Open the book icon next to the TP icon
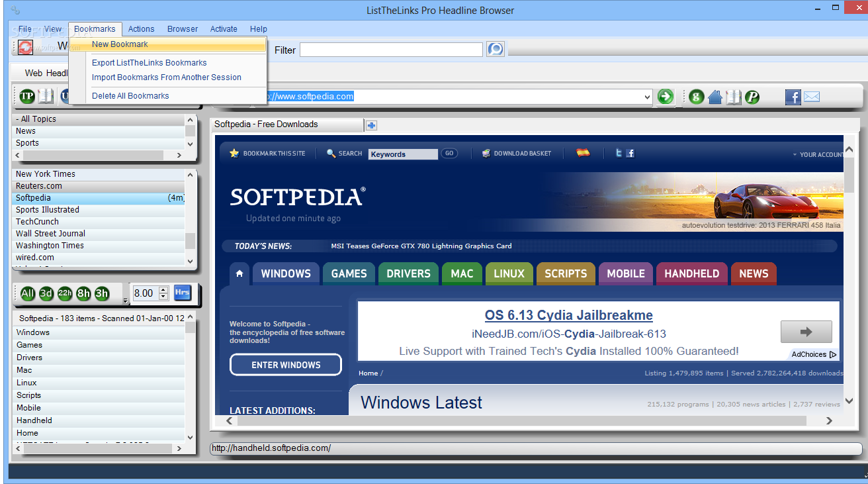The image size is (868, 484). (x=46, y=97)
